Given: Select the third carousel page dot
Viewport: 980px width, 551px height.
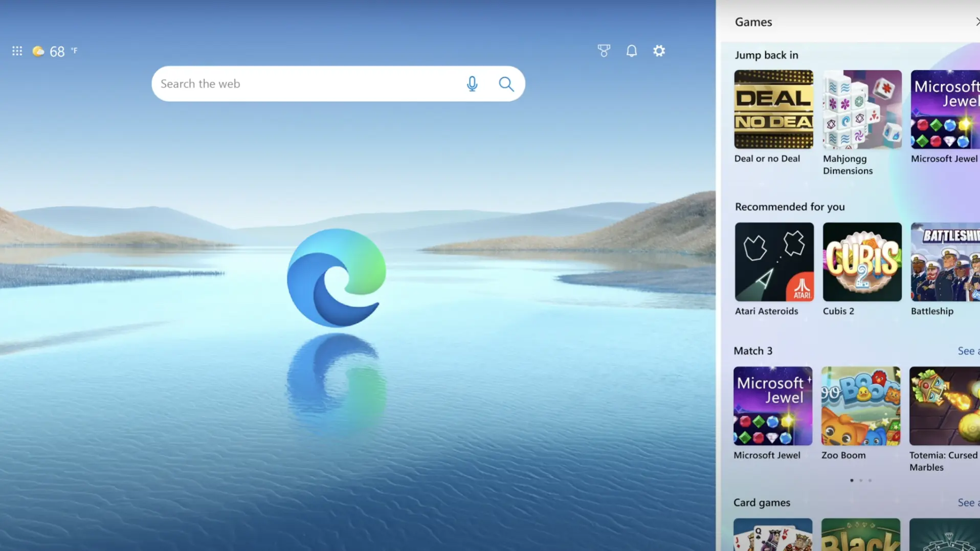Looking at the screenshot, I should (870, 480).
